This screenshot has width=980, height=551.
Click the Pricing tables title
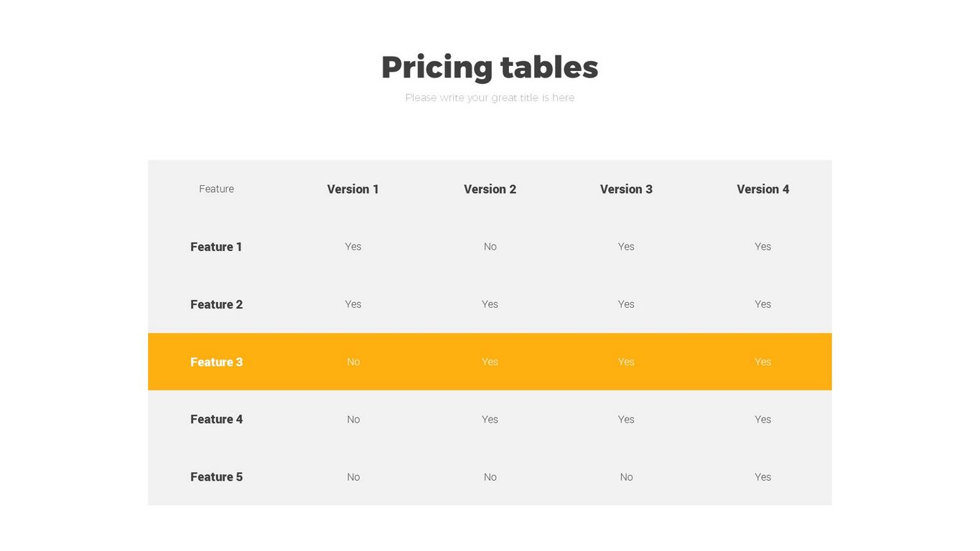click(x=490, y=67)
